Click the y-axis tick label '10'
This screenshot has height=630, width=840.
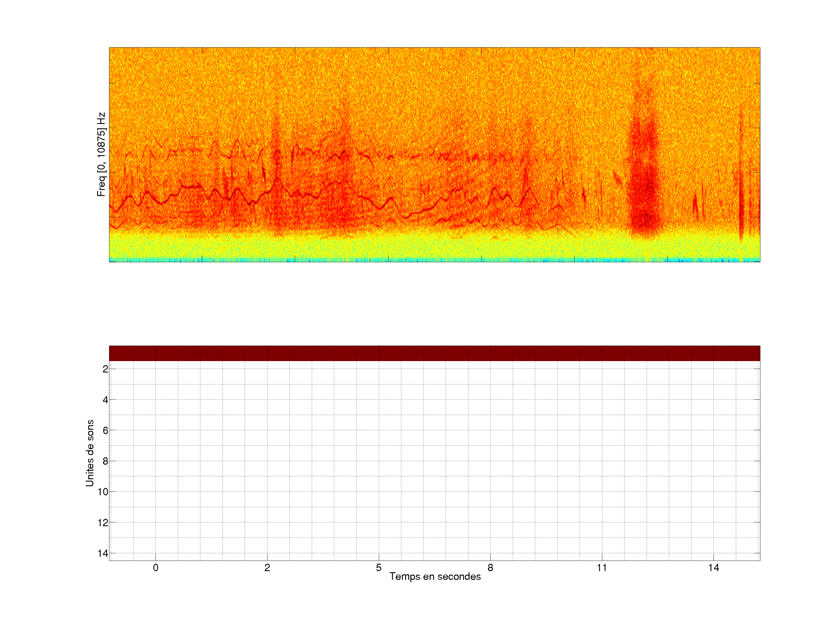coord(103,492)
